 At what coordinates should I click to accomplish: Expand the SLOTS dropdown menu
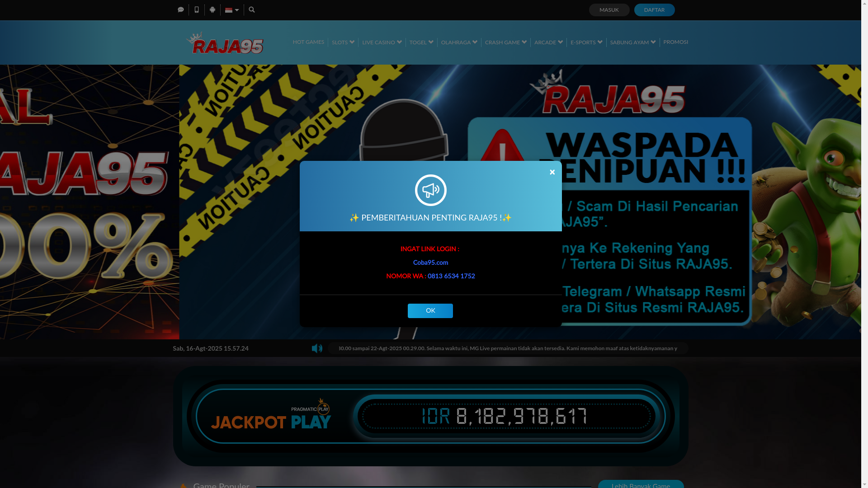(343, 42)
